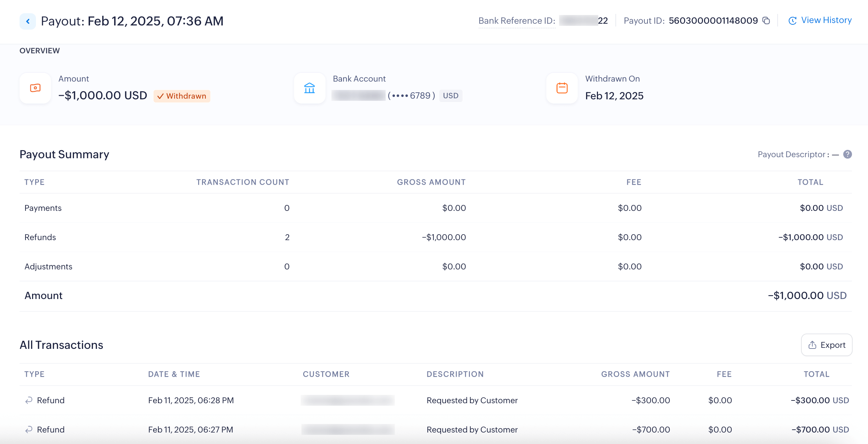The height and width of the screenshot is (444, 868).
Task: Open the refund dated Feb 11, 06:27 PM
Action: click(x=190, y=430)
